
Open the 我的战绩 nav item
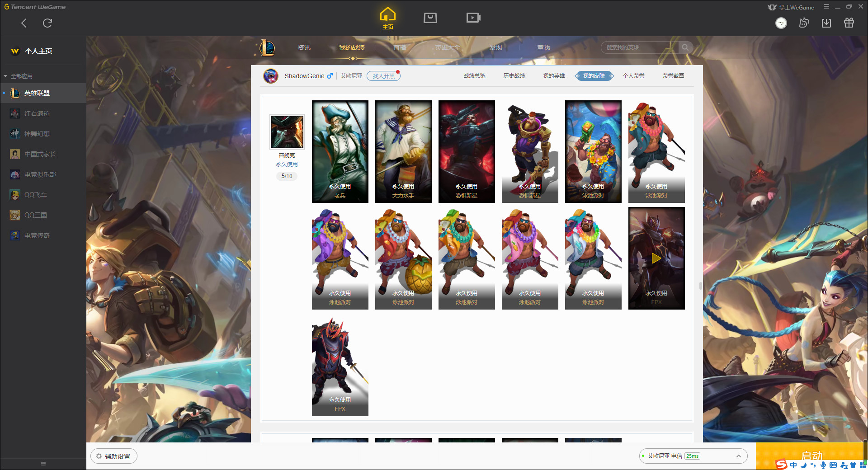pos(352,47)
